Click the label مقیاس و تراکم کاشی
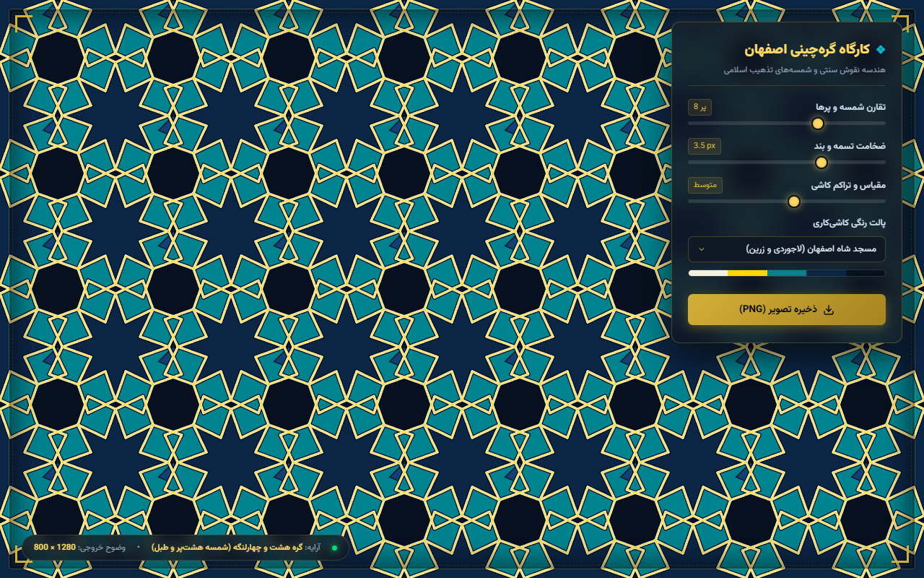Image resolution: width=924 pixels, height=578 pixels. coord(848,185)
